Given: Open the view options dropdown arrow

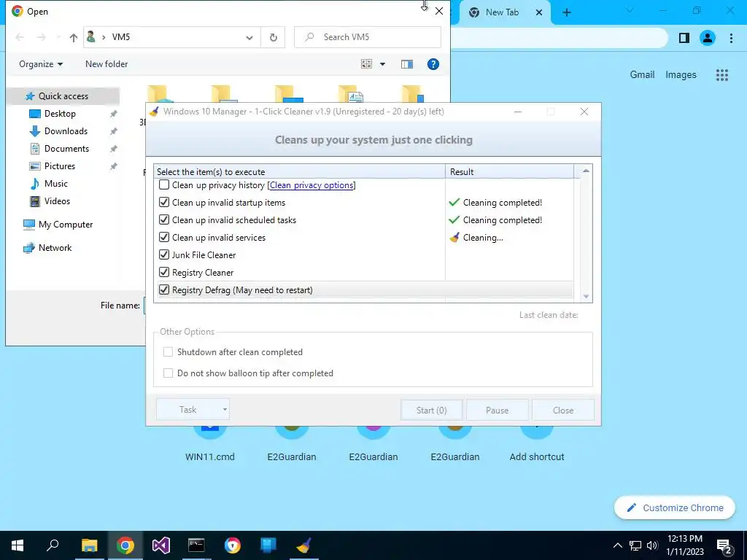Looking at the screenshot, I should 382,64.
